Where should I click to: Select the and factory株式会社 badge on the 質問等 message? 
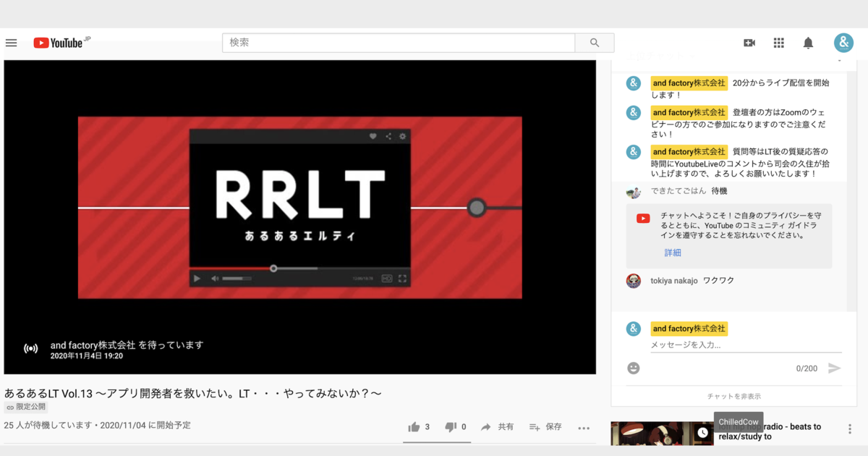coord(689,152)
